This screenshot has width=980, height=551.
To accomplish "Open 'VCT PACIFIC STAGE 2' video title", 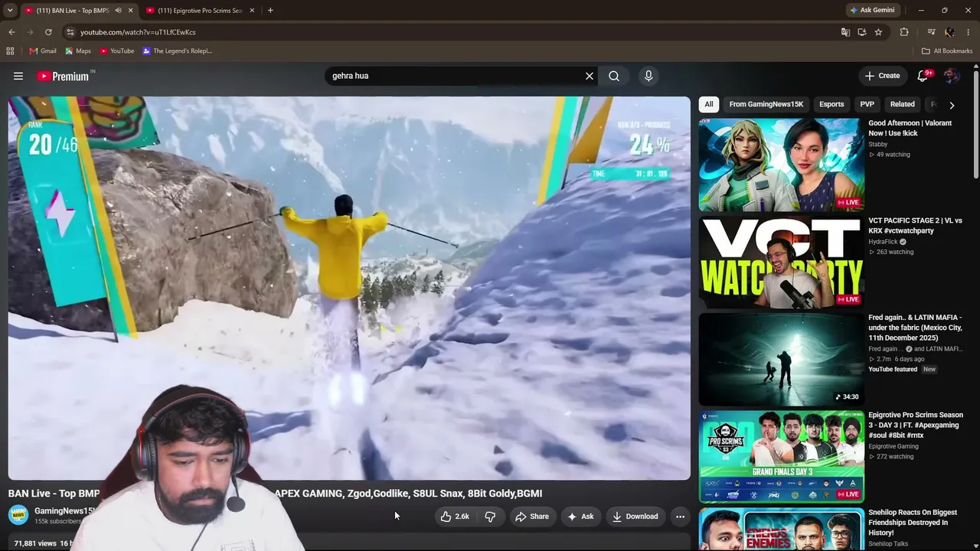I will pos(916,226).
